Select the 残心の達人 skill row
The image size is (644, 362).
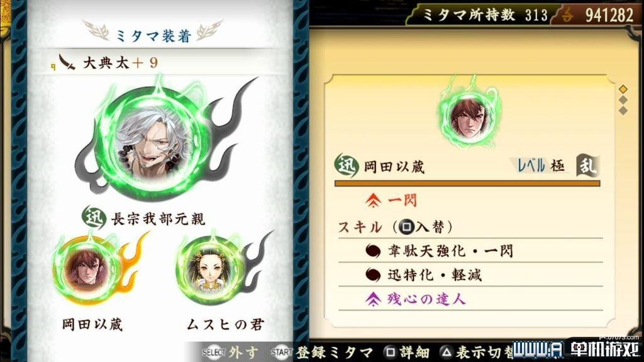470,299
